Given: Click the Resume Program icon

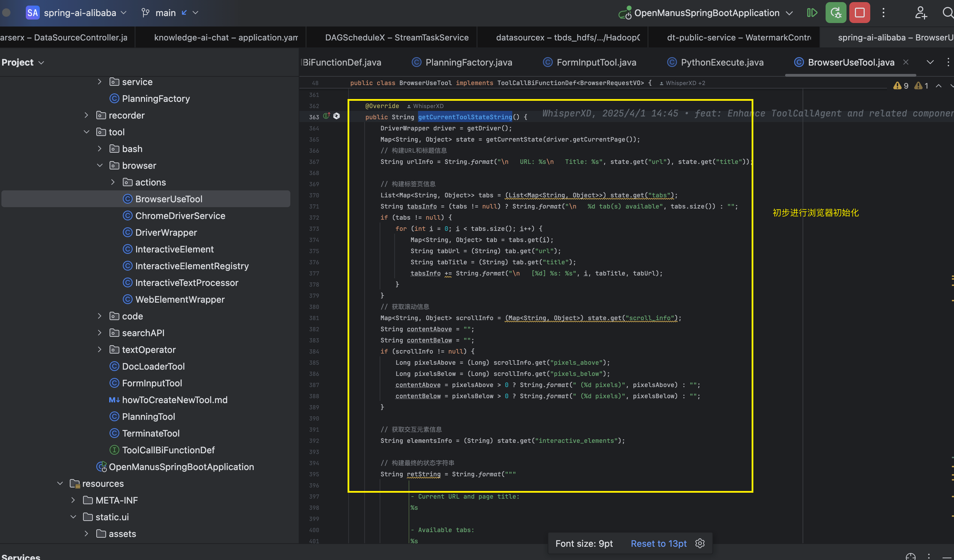Looking at the screenshot, I should pyautogui.click(x=812, y=13).
